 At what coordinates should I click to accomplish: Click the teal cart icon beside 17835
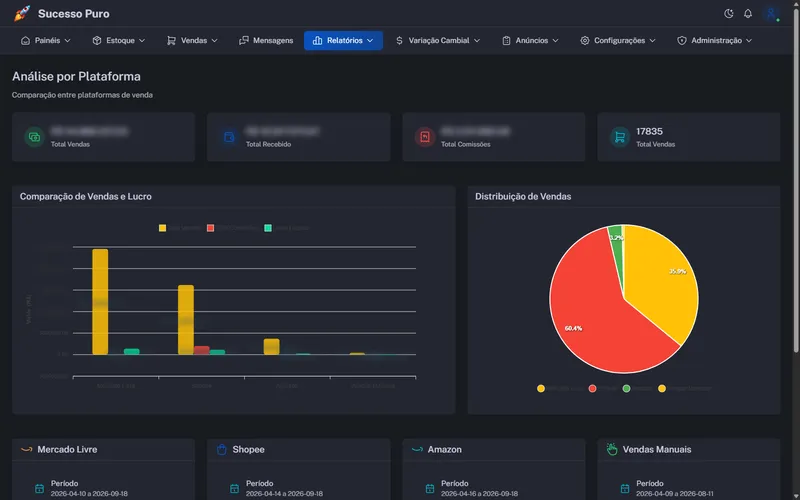coord(619,137)
